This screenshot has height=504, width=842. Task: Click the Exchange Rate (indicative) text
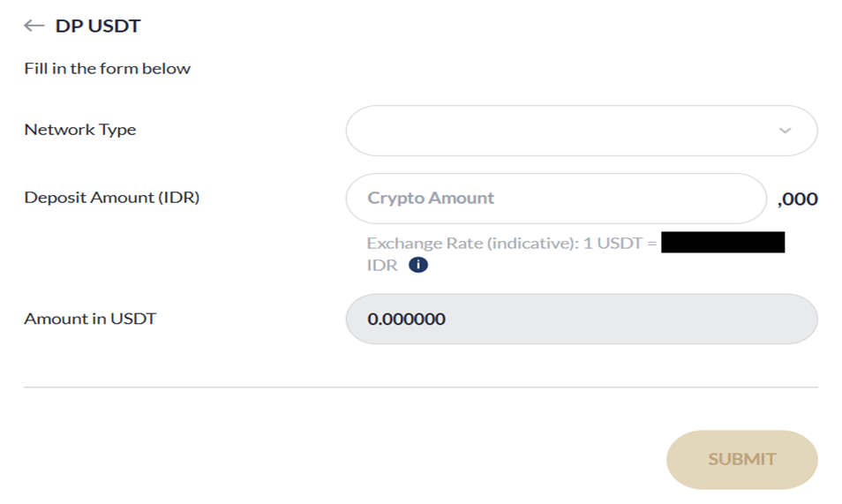point(473,244)
